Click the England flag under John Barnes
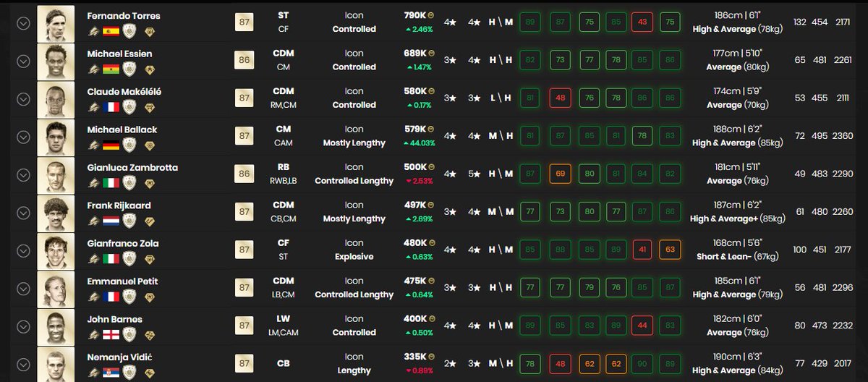The width and height of the screenshot is (868, 382). click(x=111, y=335)
